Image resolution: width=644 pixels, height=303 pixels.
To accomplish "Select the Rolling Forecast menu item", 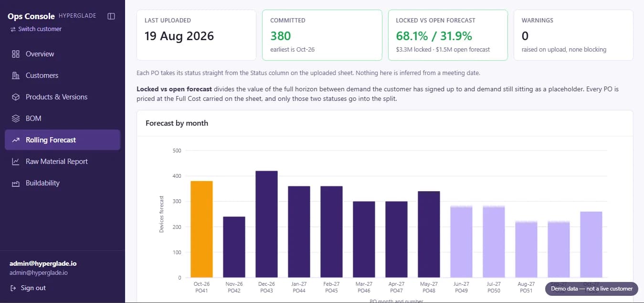I will tap(63, 140).
